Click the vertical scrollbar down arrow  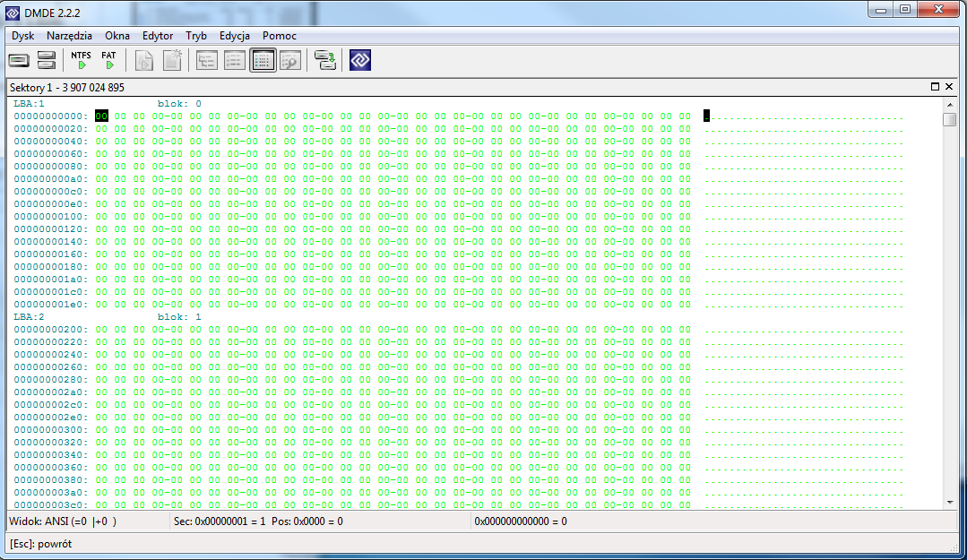[950, 503]
